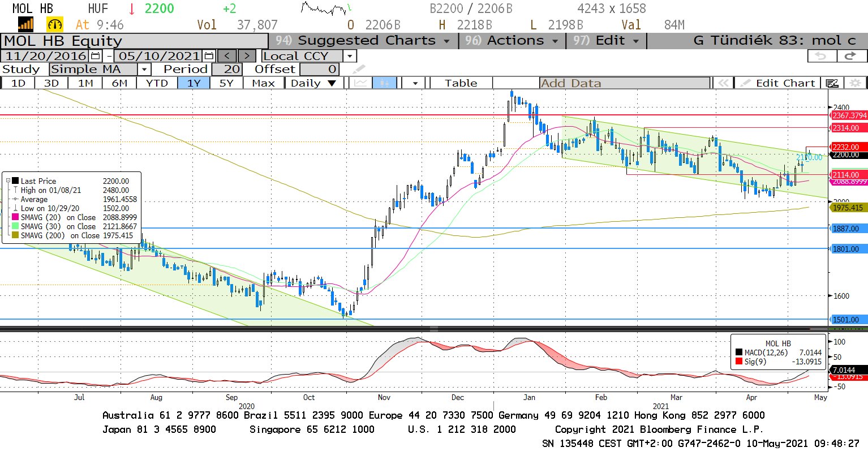Select the candlestick chart type icon
The width and height of the screenshot is (868, 460).
384,83
